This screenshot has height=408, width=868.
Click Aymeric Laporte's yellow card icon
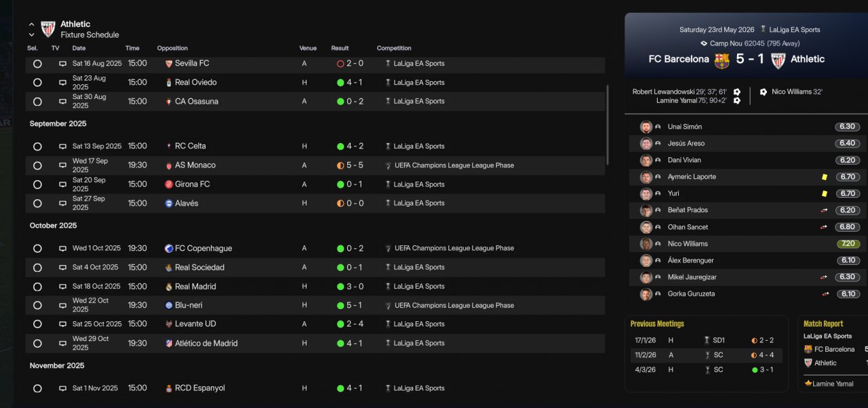[825, 177]
